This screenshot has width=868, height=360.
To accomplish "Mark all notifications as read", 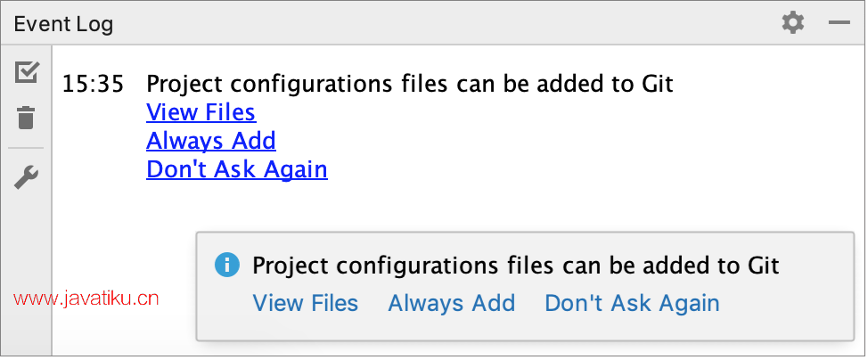I will 28,72.
